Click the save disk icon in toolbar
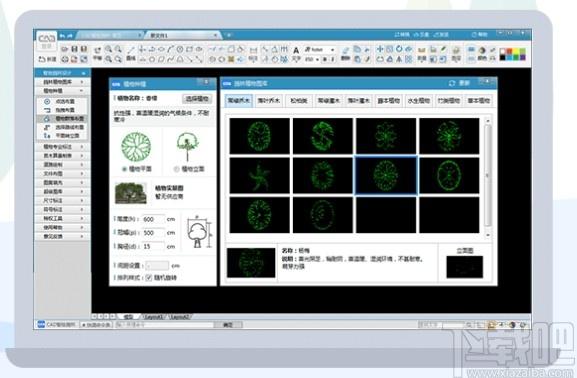This screenshot has height=378, width=577. 74,49
